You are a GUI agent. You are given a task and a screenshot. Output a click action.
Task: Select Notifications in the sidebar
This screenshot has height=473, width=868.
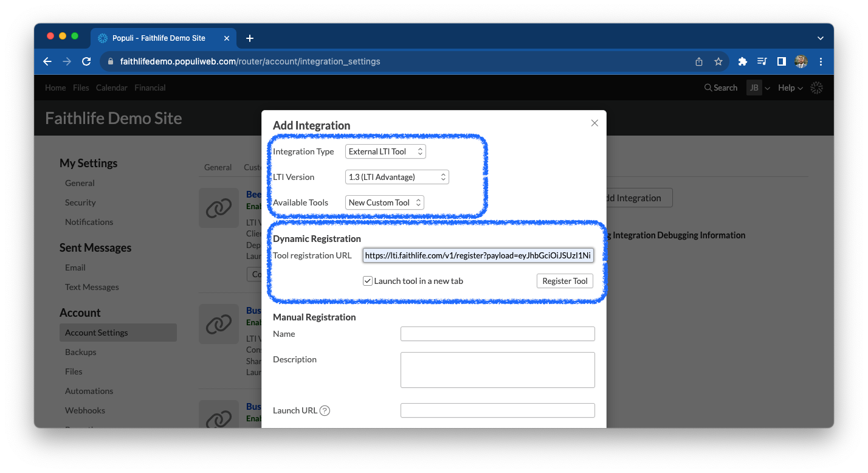tap(89, 222)
